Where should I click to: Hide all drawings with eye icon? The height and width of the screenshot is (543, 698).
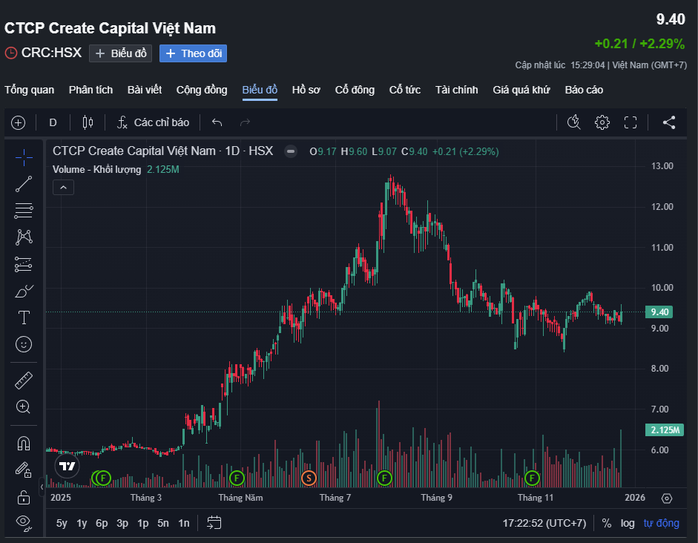pos(24,522)
